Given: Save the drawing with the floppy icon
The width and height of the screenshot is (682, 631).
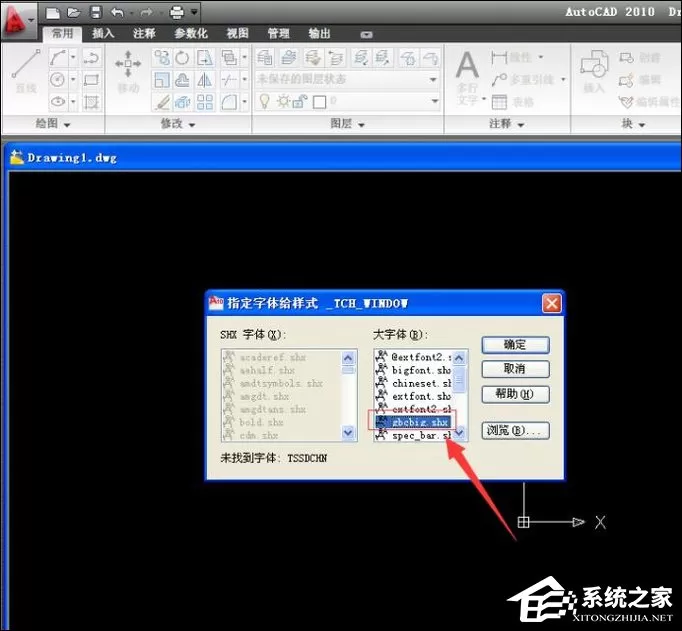Looking at the screenshot, I should coord(96,13).
